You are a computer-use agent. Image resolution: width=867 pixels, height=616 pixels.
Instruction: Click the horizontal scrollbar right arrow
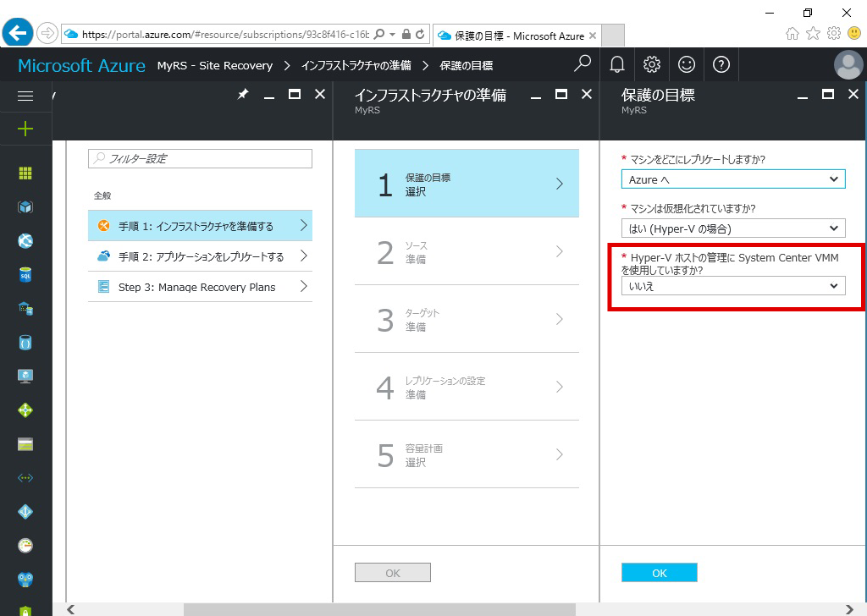pyautogui.click(x=850, y=609)
